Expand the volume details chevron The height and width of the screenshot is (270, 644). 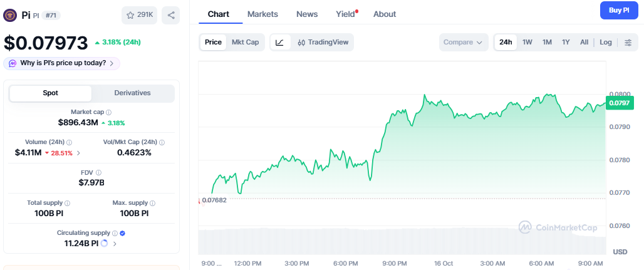pos(78,153)
